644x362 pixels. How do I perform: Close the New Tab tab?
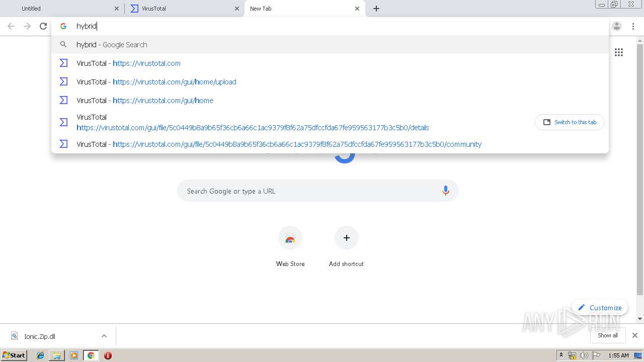357,9
